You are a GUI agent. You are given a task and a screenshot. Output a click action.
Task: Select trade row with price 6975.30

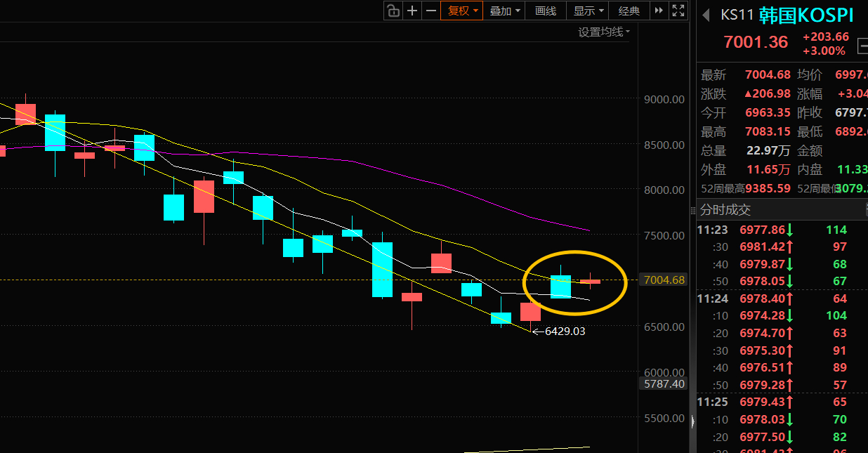[x=782, y=350]
